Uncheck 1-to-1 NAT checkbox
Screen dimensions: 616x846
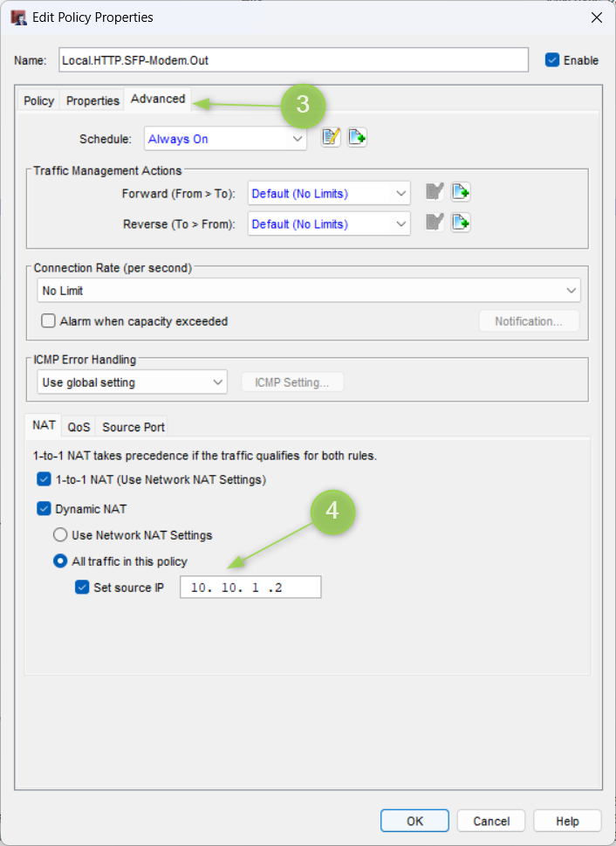tap(44, 479)
